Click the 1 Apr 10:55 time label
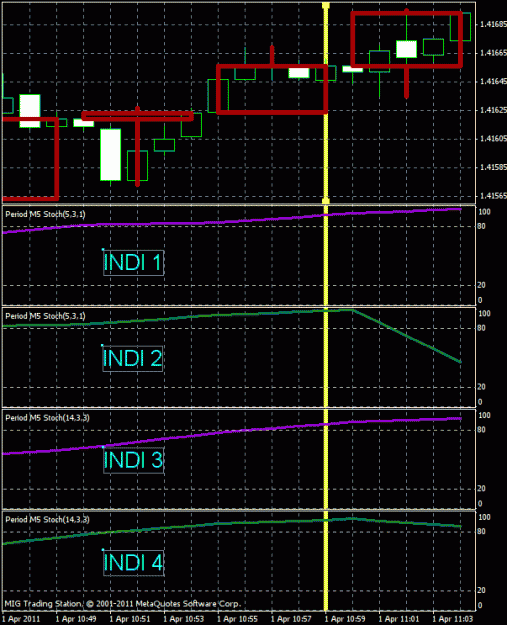 pyautogui.click(x=238, y=619)
